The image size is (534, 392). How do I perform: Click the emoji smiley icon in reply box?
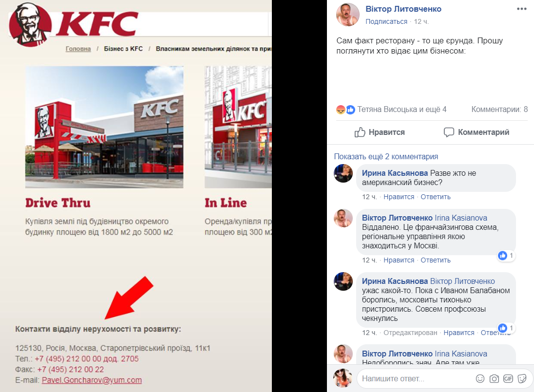pyautogui.click(x=480, y=378)
